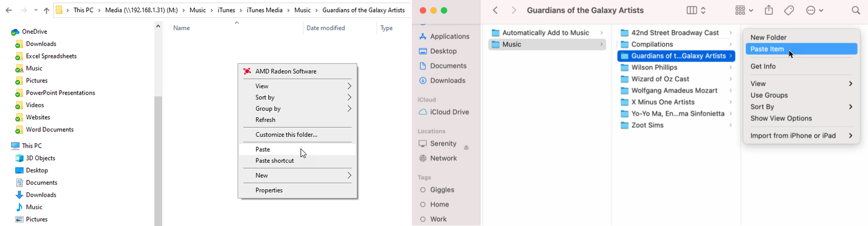Click 'iTunes Media' breadcrumb segment
The width and height of the screenshot is (868, 226).
tap(264, 10)
